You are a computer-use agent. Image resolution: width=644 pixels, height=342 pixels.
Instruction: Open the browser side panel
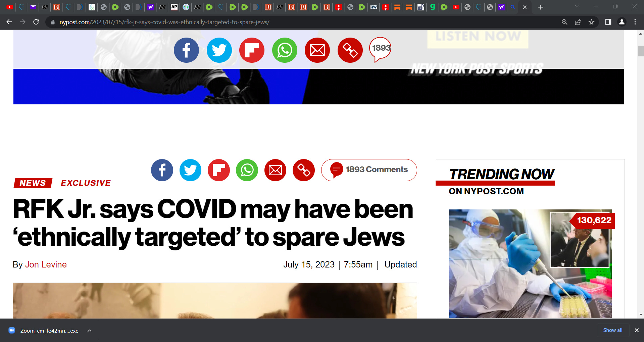point(608,22)
